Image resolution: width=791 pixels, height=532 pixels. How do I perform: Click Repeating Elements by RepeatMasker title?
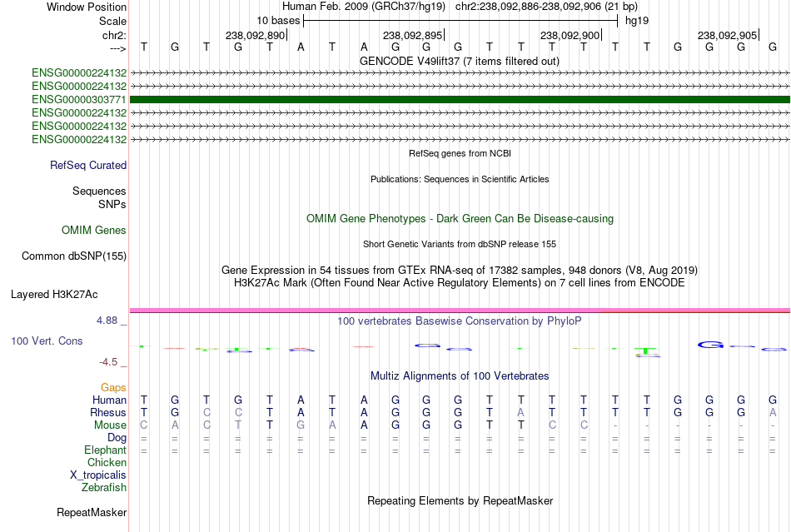[x=460, y=501]
